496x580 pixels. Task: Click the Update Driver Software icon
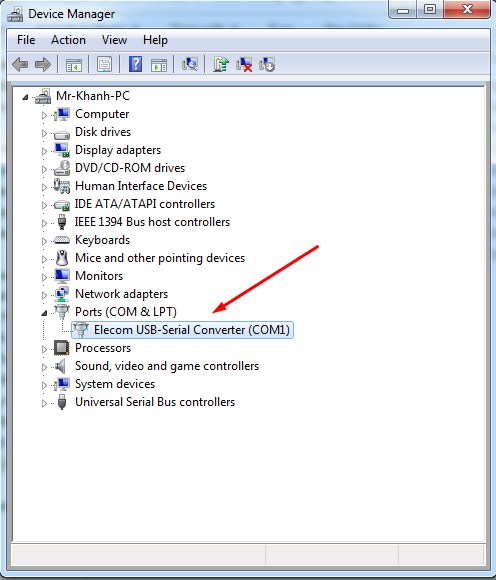point(221,64)
